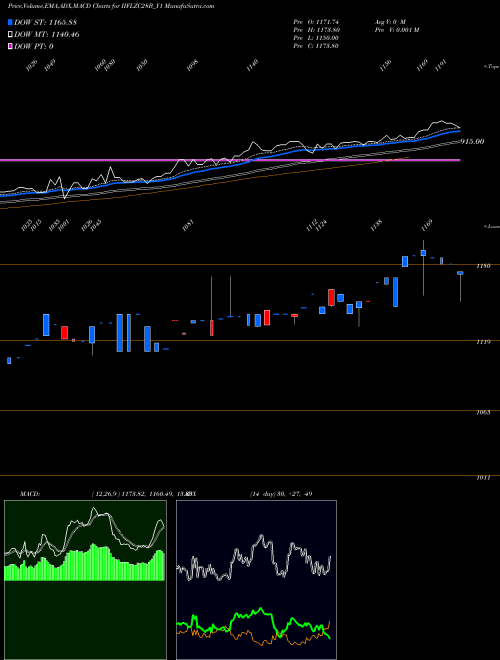The image size is (500, 660).
Task: Click the ADX indicator chart panel
Action: [256, 580]
